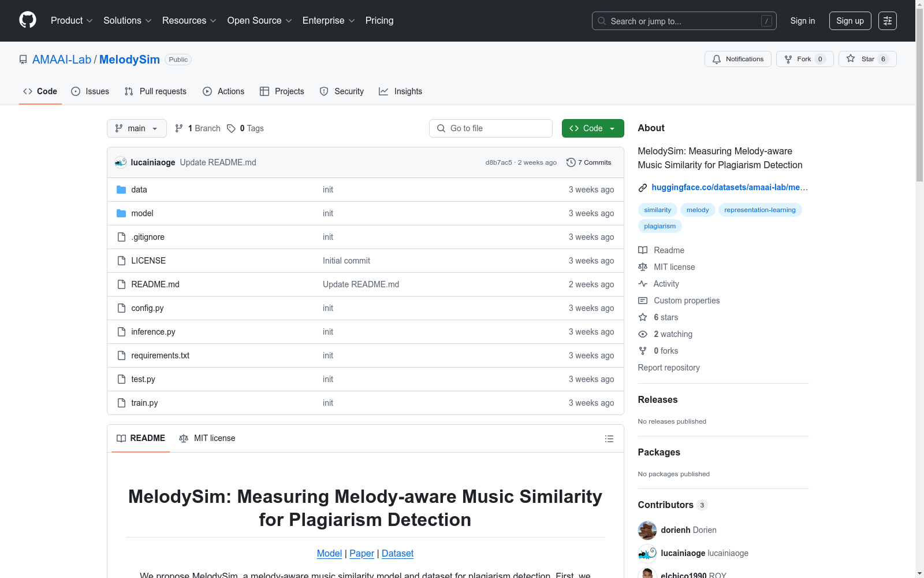The height and width of the screenshot is (578, 924).
Task: Click Report repository
Action: point(669,368)
